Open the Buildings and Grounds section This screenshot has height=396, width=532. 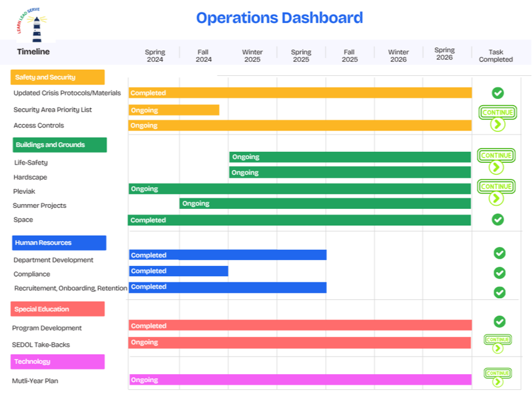(59, 145)
